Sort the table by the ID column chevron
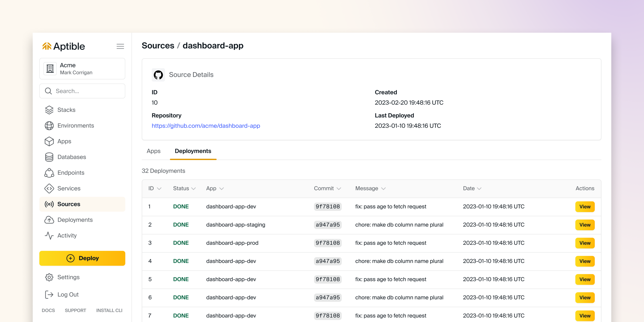 tap(159, 189)
